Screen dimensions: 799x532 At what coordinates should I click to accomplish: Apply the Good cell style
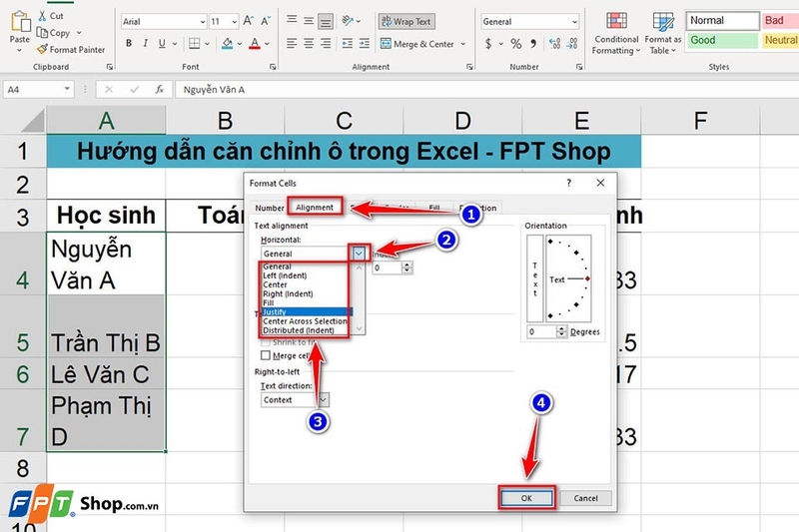(722, 40)
